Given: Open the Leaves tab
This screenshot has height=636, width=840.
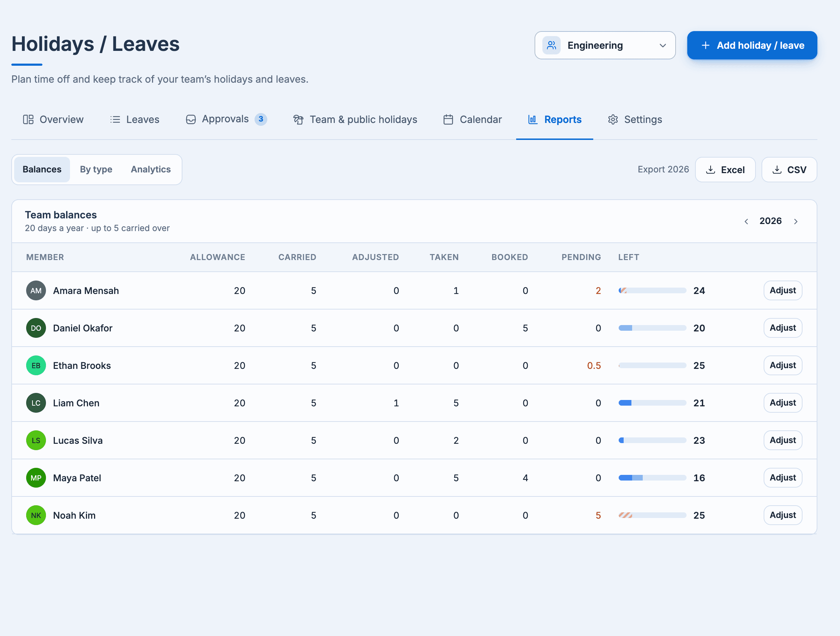Looking at the screenshot, I should tap(134, 119).
